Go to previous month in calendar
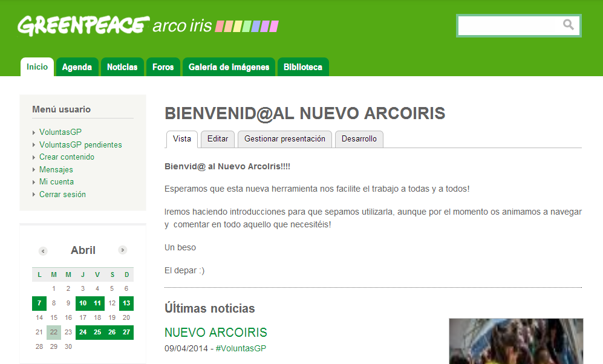 coord(43,251)
